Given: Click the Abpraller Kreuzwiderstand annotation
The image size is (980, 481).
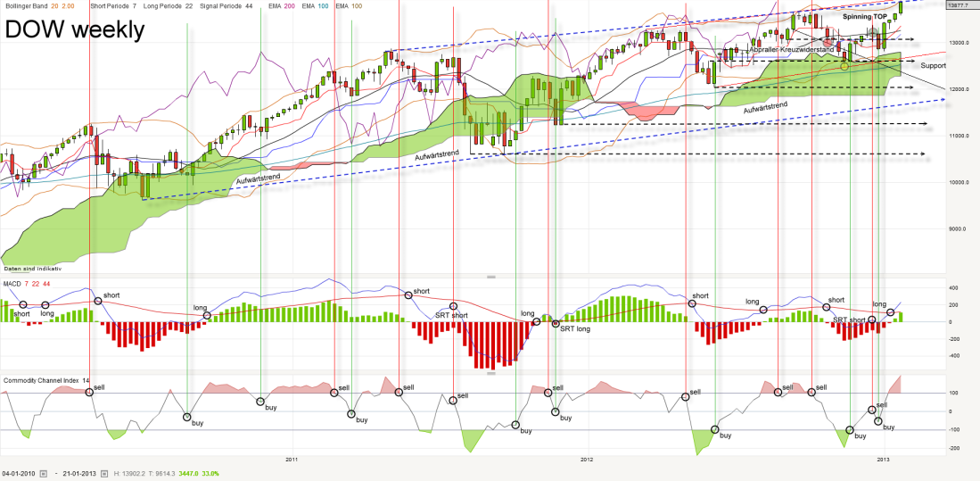Looking at the screenshot, I should click(x=792, y=51).
